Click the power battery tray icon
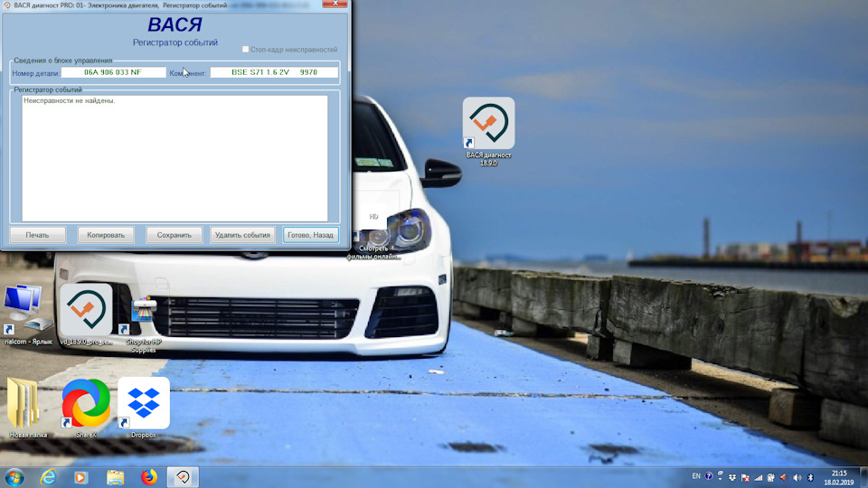This screenshot has width=868, height=488. click(x=770, y=477)
